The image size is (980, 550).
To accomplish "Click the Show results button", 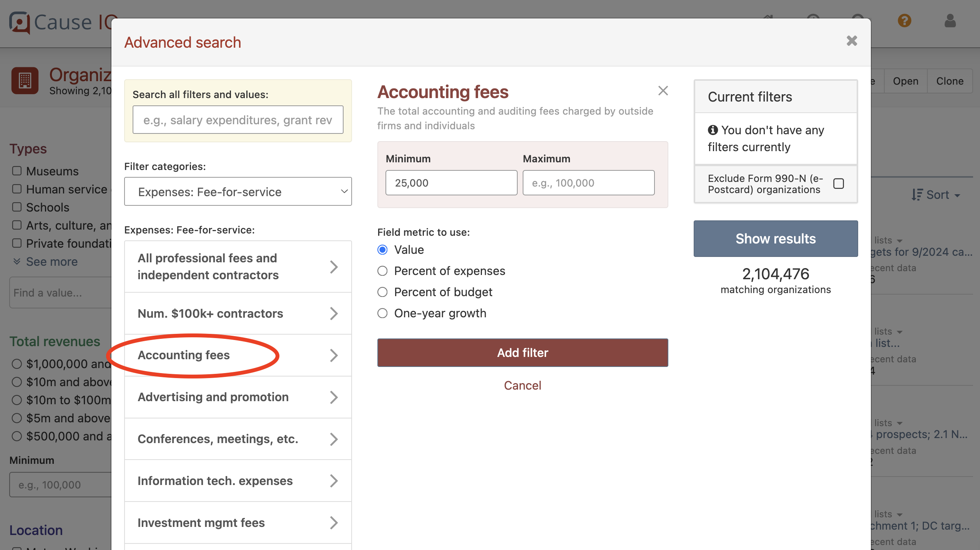I will [775, 238].
